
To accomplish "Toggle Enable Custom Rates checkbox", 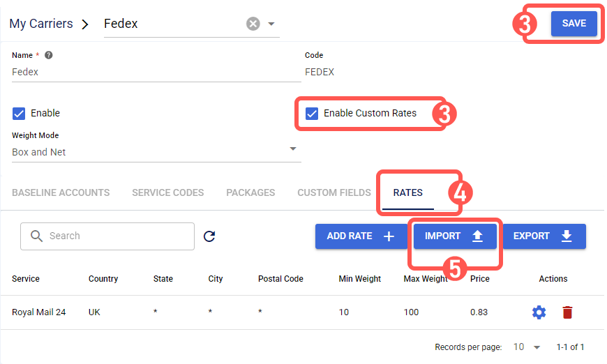I will (x=312, y=114).
